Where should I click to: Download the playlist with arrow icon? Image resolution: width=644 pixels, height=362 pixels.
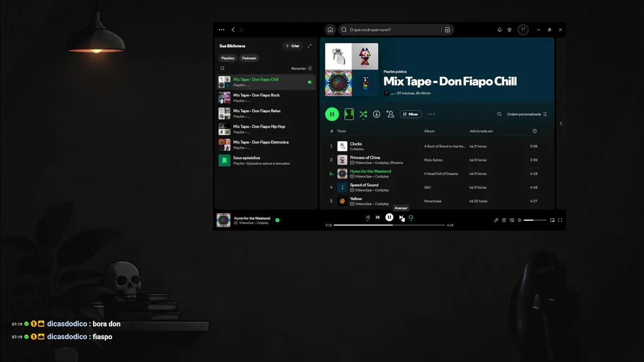[376, 114]
